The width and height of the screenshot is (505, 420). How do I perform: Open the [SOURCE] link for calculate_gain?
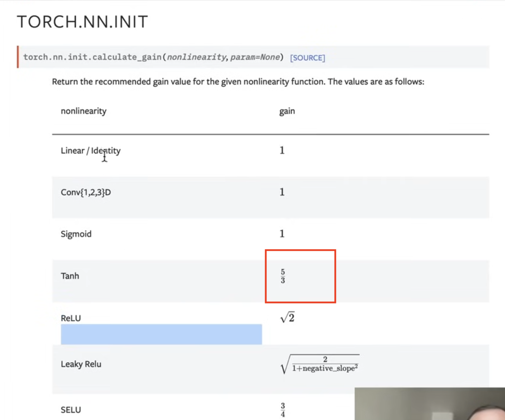307,58
